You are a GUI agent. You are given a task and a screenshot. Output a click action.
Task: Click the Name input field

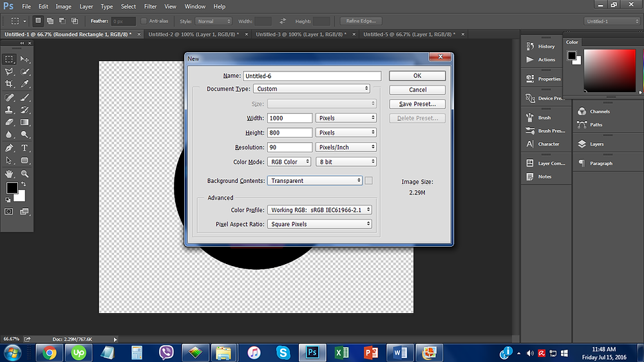[x=312, y=76]
